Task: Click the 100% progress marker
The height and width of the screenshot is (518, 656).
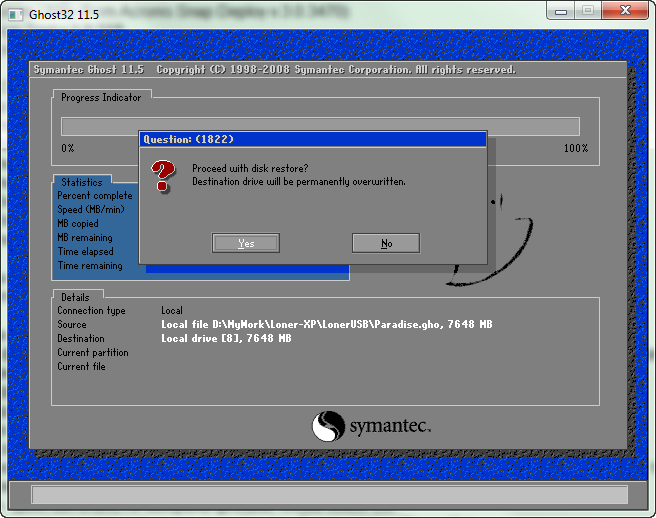Action: (x=576, y=148)
